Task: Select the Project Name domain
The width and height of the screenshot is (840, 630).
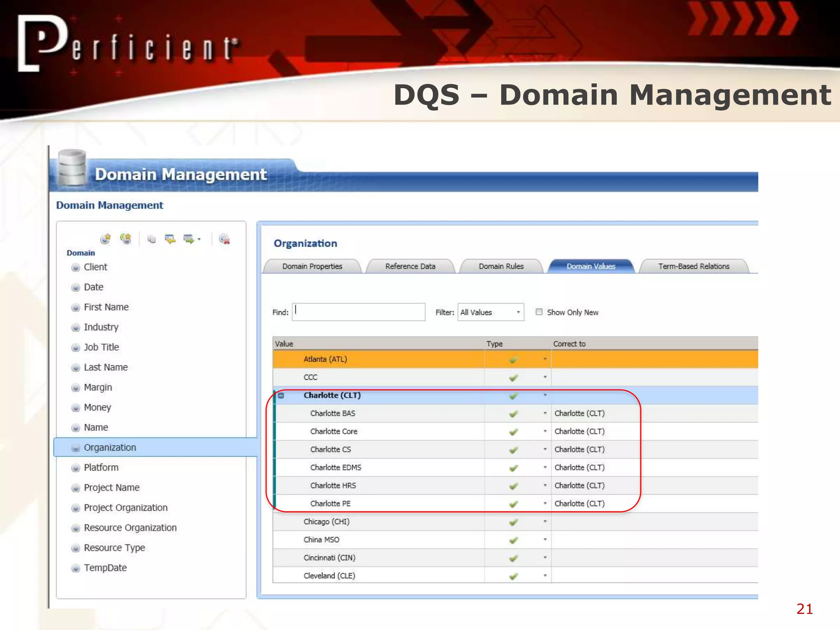Action: pyautogui.click(x=112, y=488)
